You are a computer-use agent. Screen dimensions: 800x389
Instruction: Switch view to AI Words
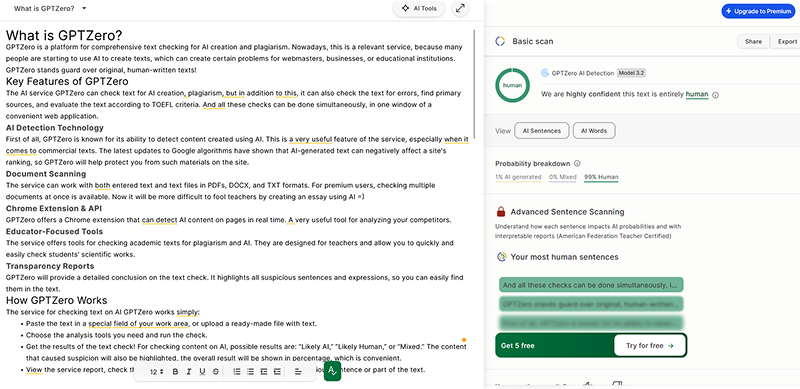click(x=594, y=131)
